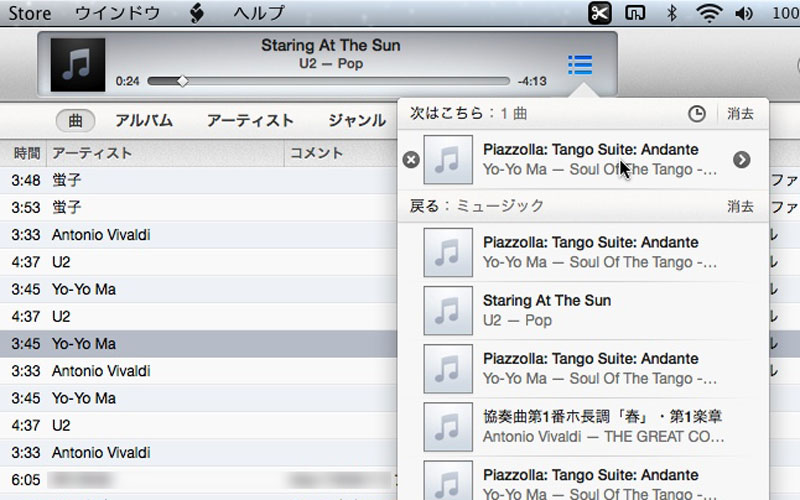Click the queued Piazzolla track artwork
Screen dimensions: 800x500
tap(448, 160)
